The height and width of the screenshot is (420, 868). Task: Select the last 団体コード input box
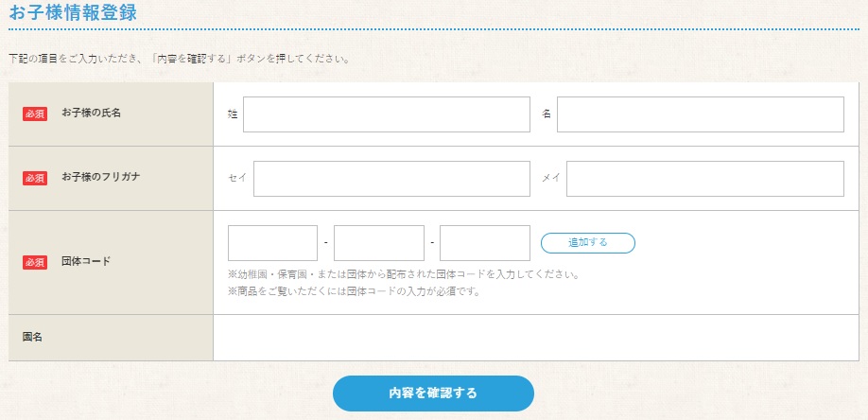click(x=485, y=243)
